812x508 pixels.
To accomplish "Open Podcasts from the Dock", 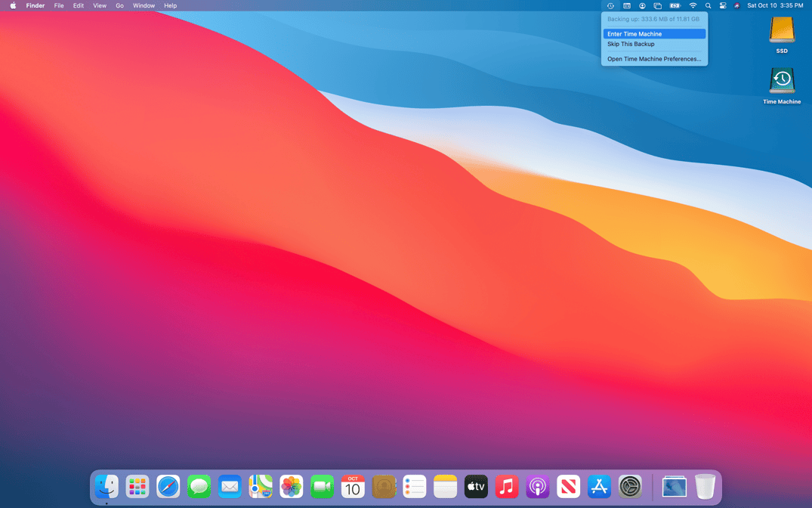I will 538,487.
